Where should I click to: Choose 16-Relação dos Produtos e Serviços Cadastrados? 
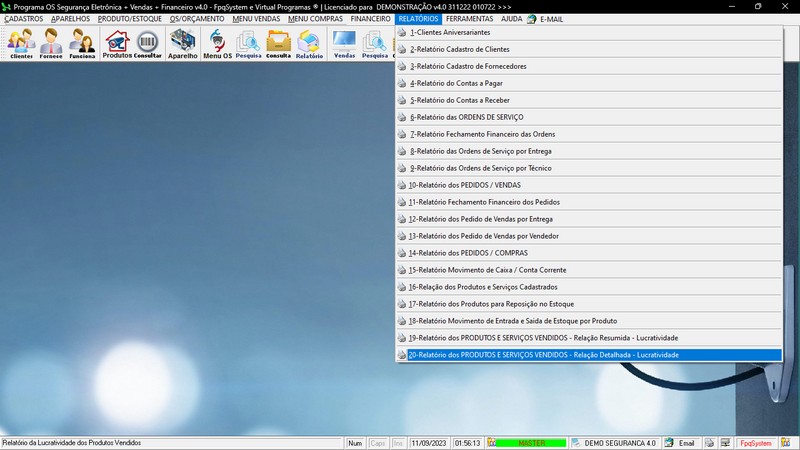(589, 287)
